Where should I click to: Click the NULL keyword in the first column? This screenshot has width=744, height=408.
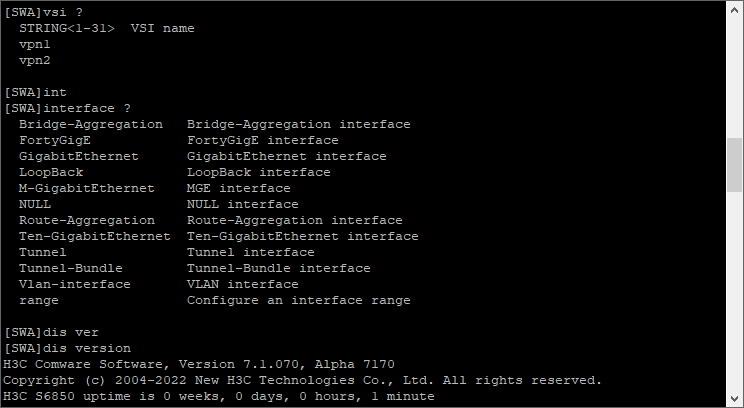coord(35,204)
